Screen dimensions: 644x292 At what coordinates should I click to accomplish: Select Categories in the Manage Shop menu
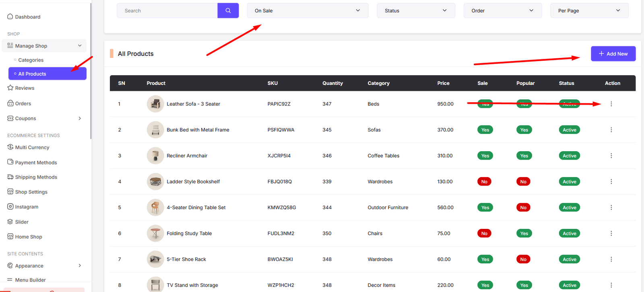click(31, 60)
